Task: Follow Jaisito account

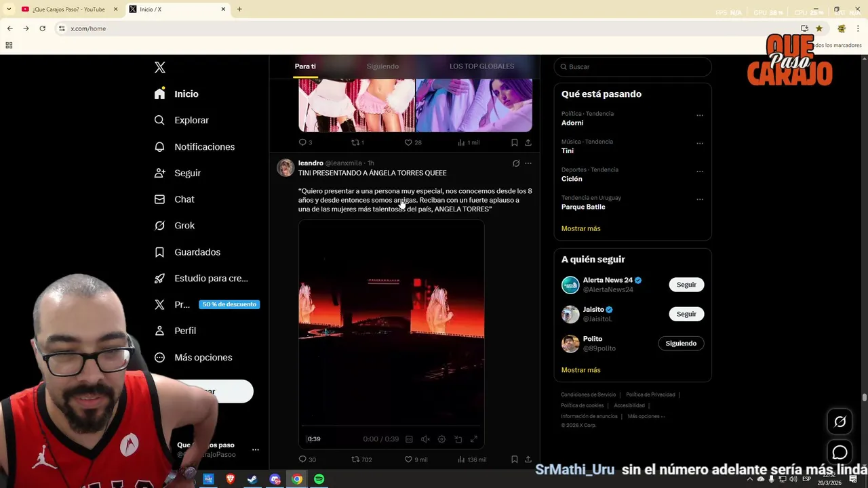Action: [x=686, y=314]
